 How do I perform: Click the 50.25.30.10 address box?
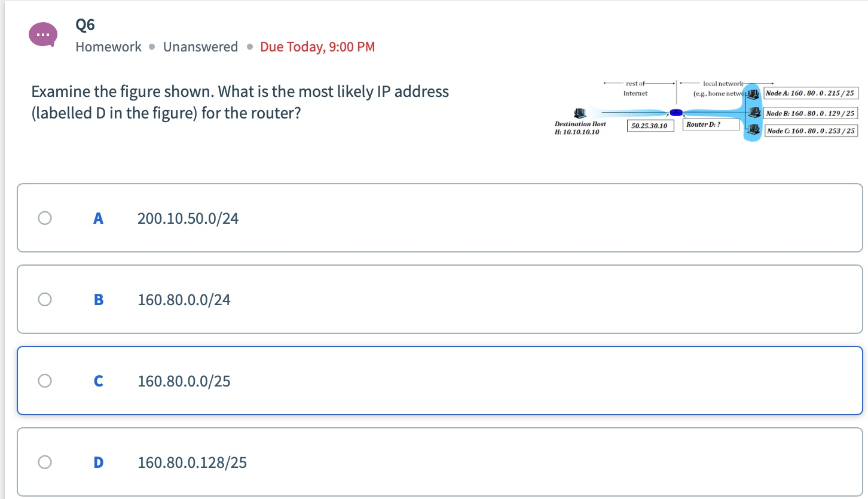650,125
